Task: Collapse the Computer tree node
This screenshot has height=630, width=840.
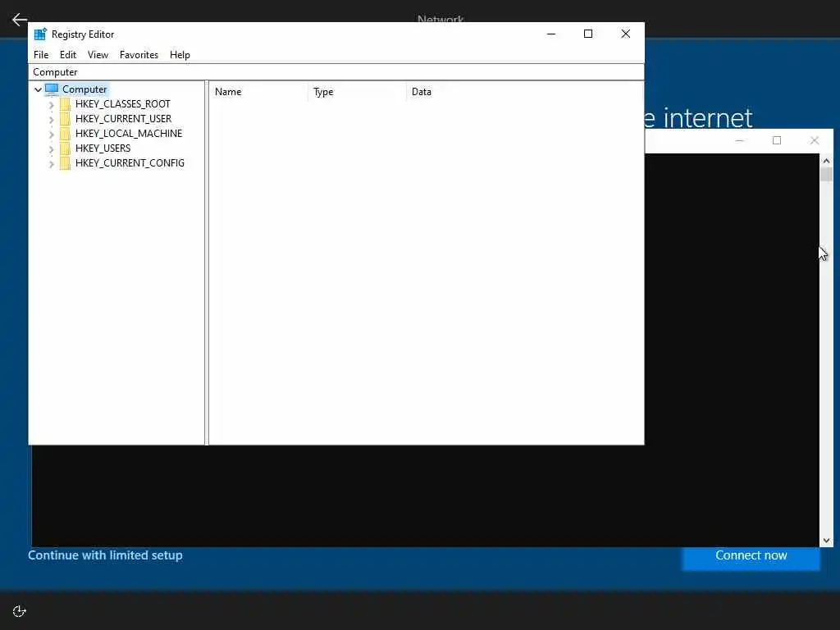Action: 38,89
